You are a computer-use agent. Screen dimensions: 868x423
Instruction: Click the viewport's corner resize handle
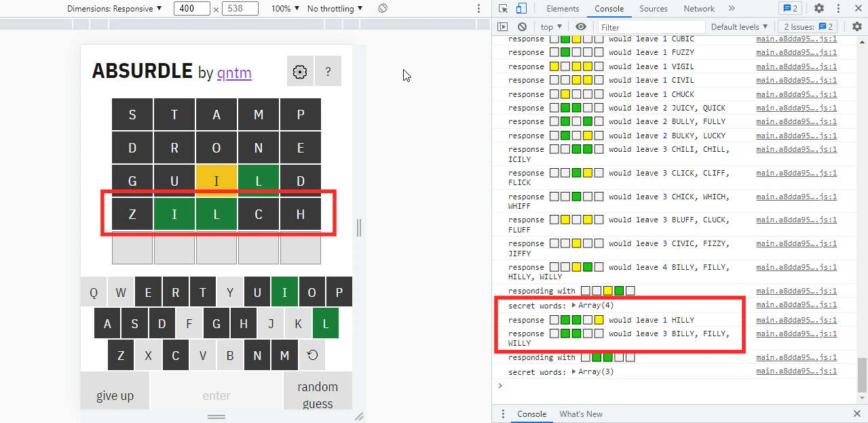coord(359,416)
